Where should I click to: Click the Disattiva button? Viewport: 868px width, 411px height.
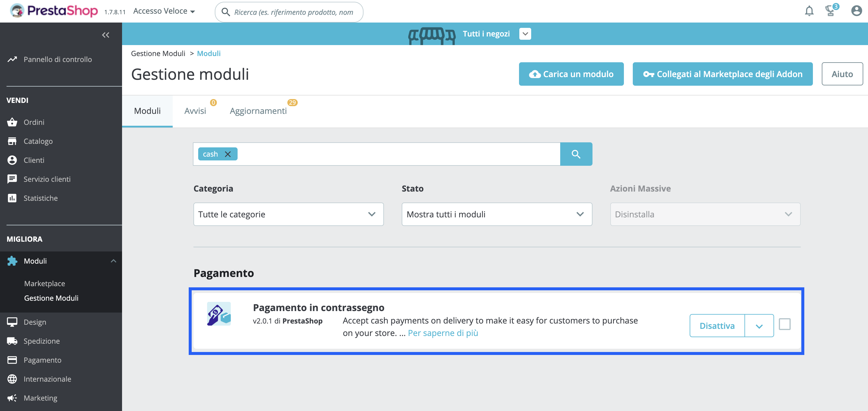pos(717,326)
